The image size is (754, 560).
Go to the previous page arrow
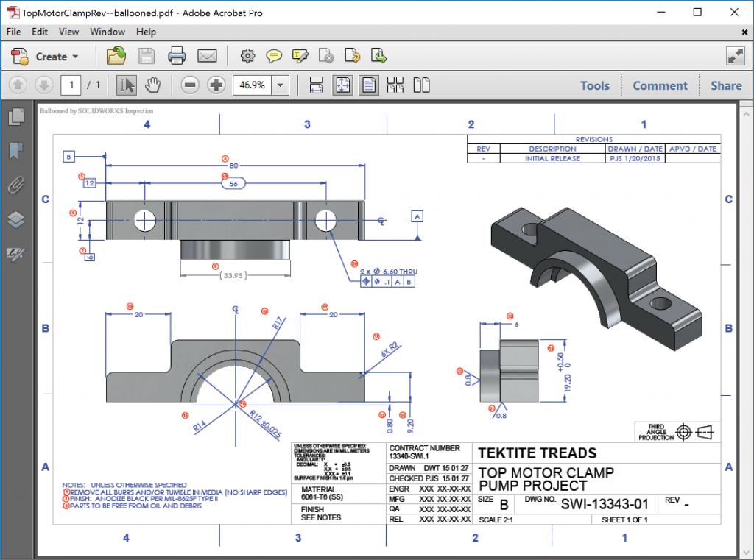coord(18,85)
